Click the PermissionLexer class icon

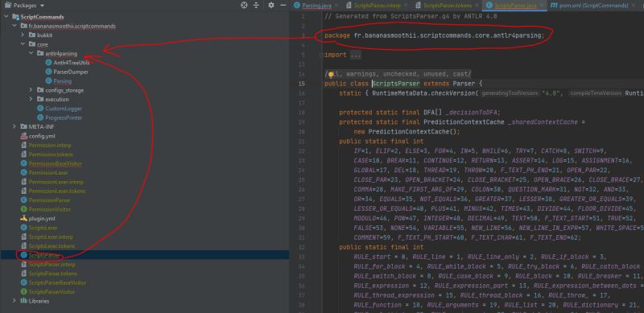(24, 172)
